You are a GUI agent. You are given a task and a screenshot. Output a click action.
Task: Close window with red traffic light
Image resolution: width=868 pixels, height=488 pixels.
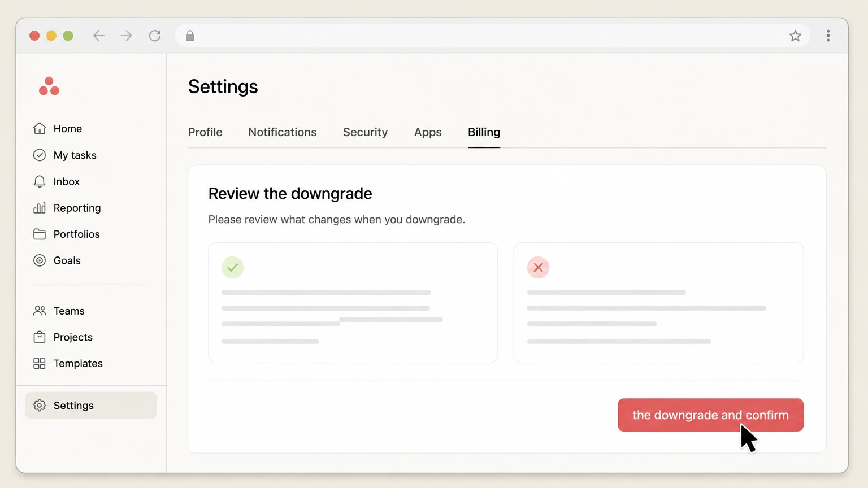coord(34,36)
